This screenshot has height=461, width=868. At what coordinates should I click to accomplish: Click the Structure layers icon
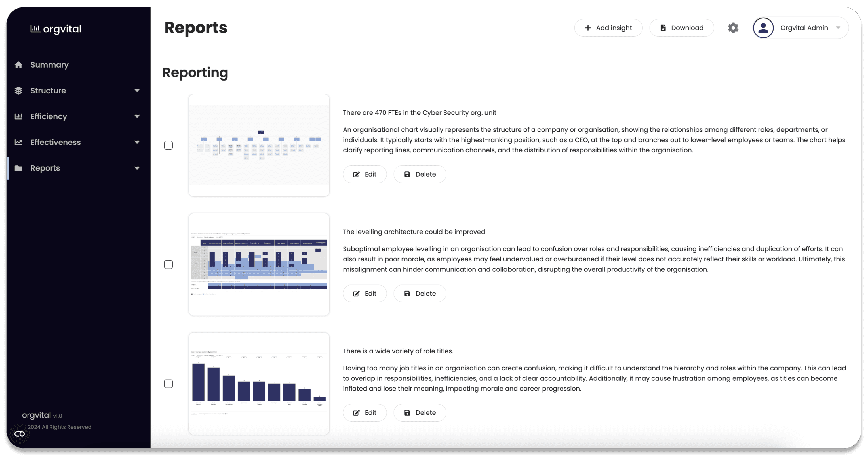[18, 91]
